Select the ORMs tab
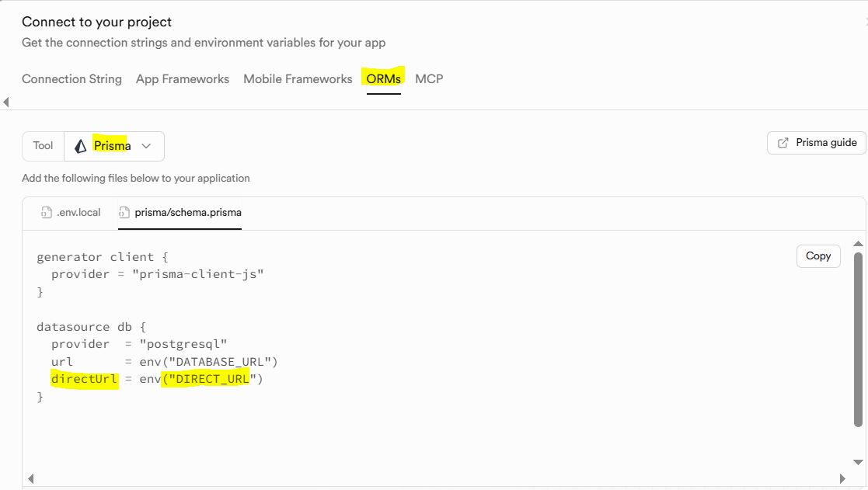Image resolution: width=868 pixels, height=490 pixels. (384, 79)
